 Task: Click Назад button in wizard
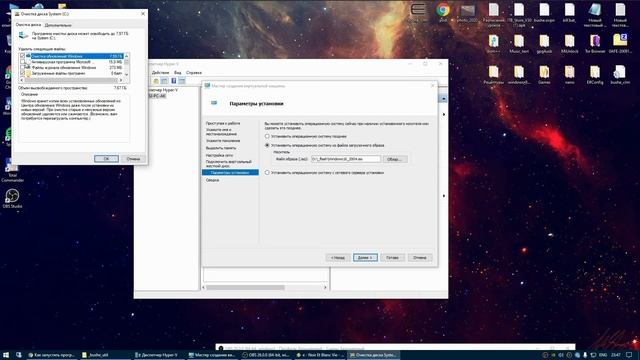[338, 258]
